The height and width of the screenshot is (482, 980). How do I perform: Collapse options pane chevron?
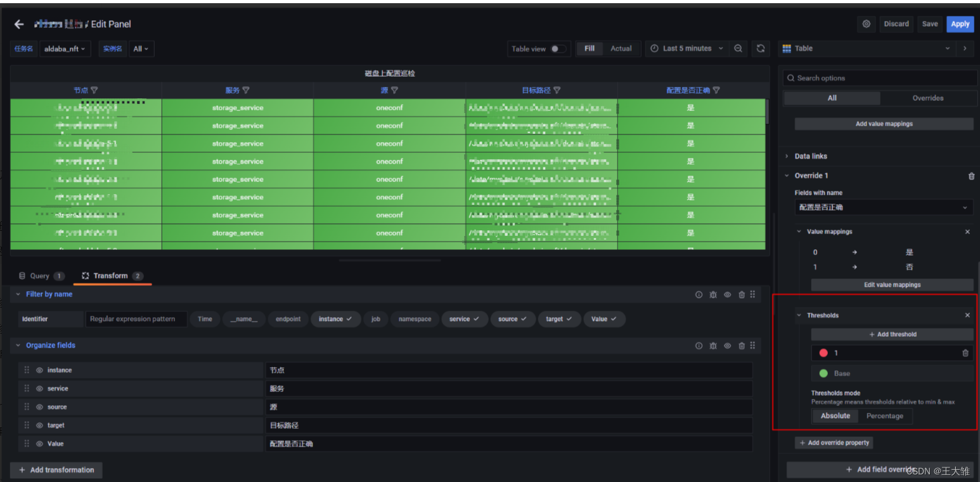(x=965, y=49)
